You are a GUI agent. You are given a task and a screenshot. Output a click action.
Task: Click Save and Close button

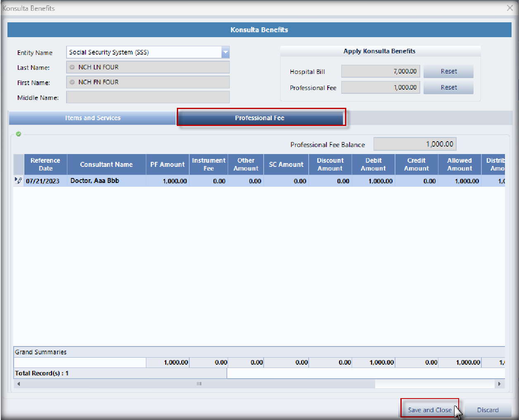[429, 410]
